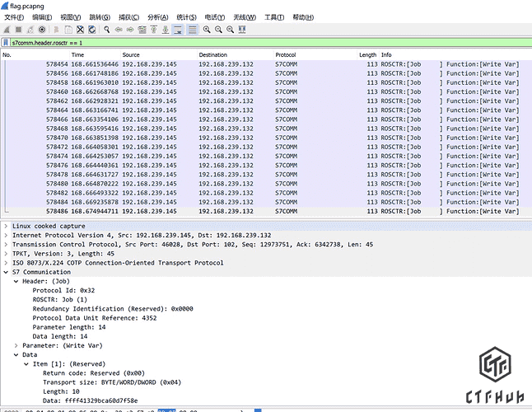Jump to the last packet icon

166,30
